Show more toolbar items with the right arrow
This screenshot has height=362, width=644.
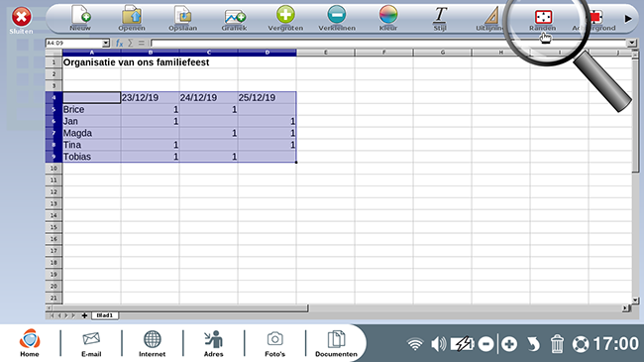pos(628,19)
